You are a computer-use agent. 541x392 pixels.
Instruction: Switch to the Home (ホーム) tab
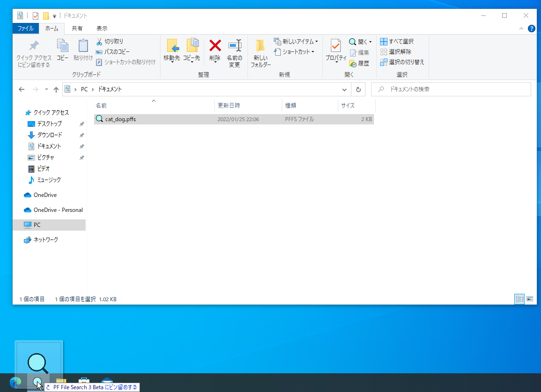click(52, 28)
